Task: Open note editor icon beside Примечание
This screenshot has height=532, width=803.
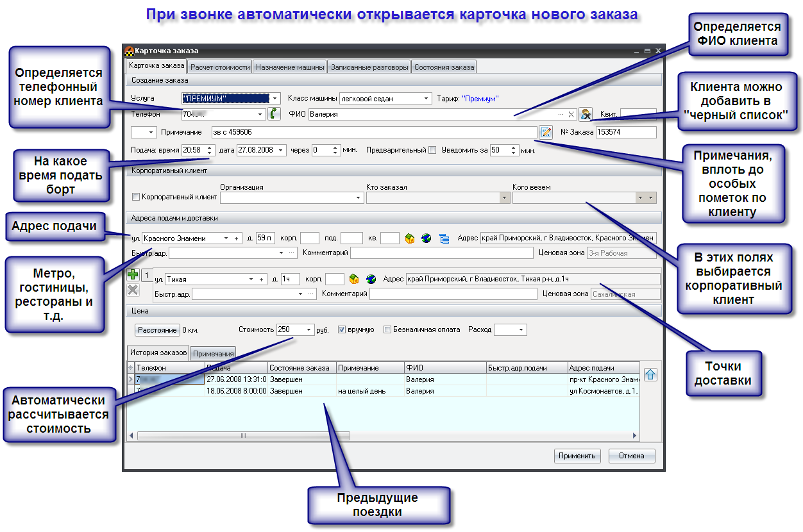Action: click(546, 132)
